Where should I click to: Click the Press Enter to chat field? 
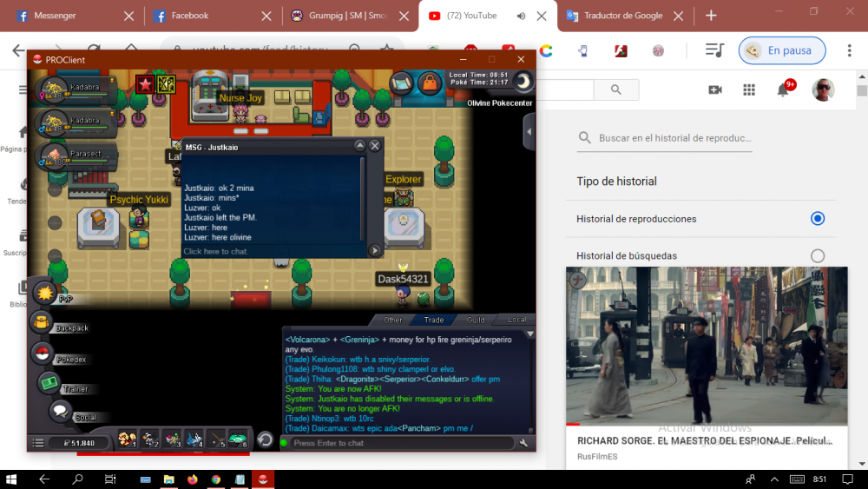click(x=399, y=443)
